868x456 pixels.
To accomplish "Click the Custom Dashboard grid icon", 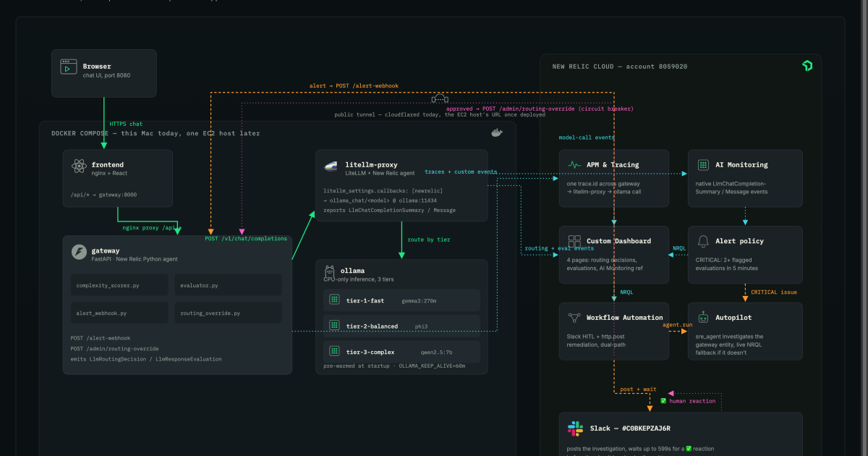I will [x=574, y=241].
